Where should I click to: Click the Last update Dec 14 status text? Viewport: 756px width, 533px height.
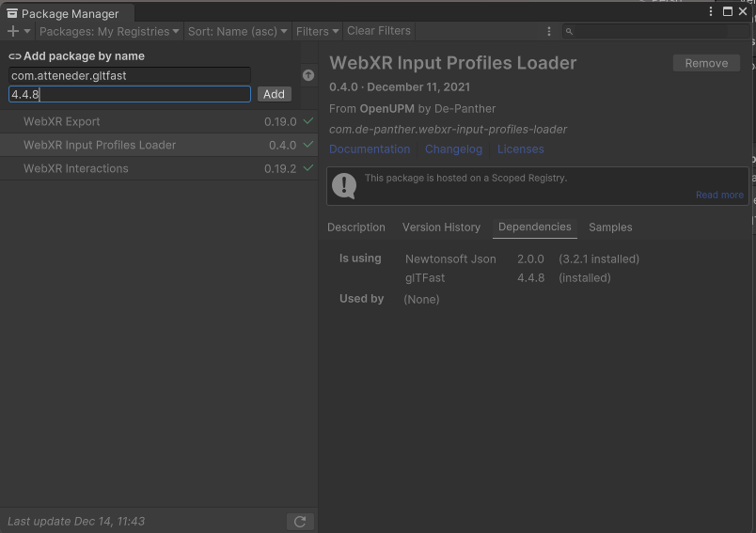click(76, 522)
